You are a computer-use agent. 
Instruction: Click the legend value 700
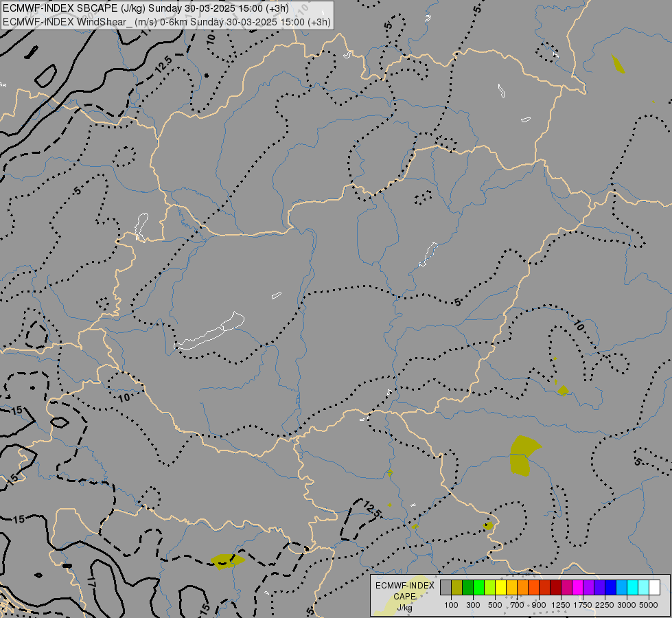click(518, 605)
